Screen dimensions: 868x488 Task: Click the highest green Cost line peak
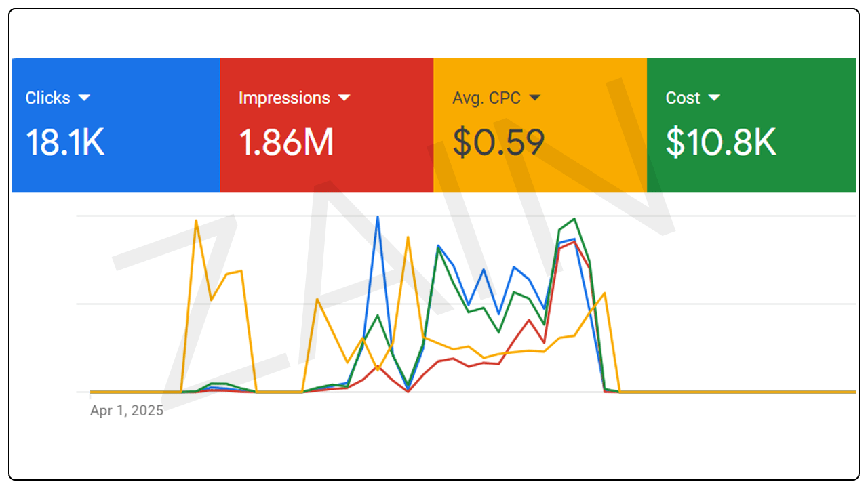pos(574,220)
